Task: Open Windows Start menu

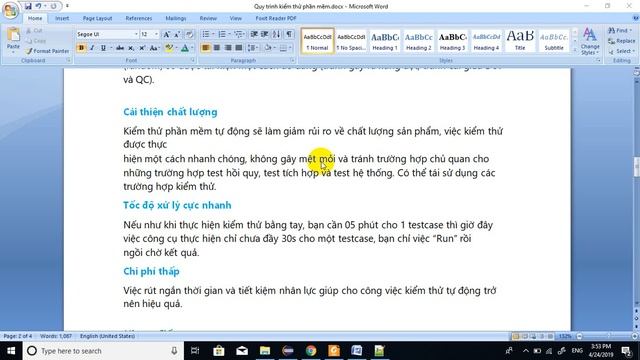Action: pyautogui.click(x=11, y=351)
